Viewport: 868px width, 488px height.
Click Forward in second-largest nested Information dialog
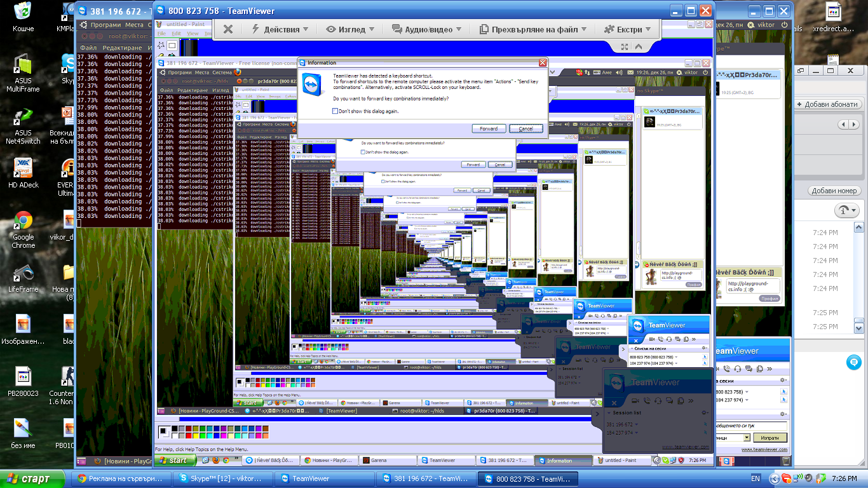coord(473,165)
